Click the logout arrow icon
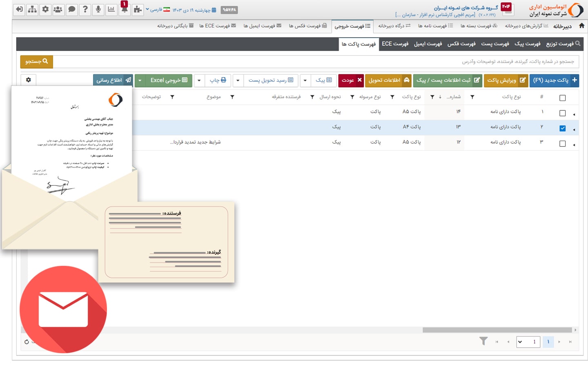588x368 pixels. tap(19, 9)
